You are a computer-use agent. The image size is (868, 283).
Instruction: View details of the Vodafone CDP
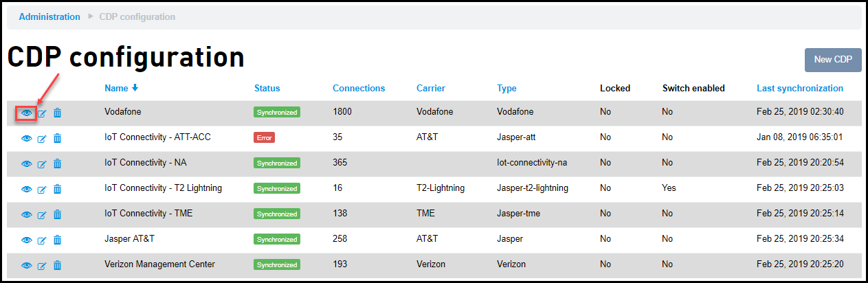pyautogui.click(x=27, y=113)
